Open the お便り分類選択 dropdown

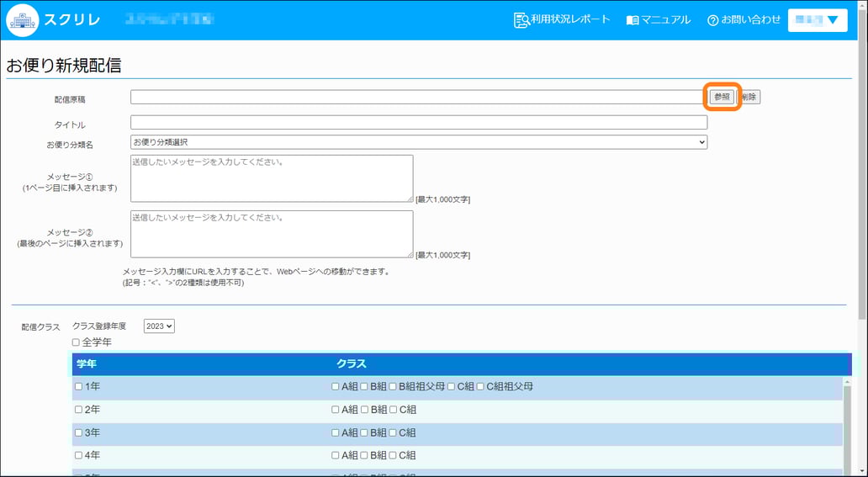418,142
